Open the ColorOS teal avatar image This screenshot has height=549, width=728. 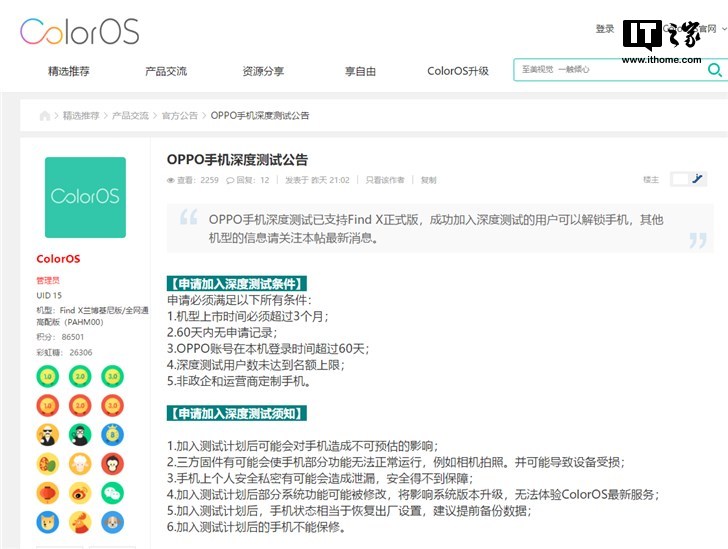click(x=85, y=197)
